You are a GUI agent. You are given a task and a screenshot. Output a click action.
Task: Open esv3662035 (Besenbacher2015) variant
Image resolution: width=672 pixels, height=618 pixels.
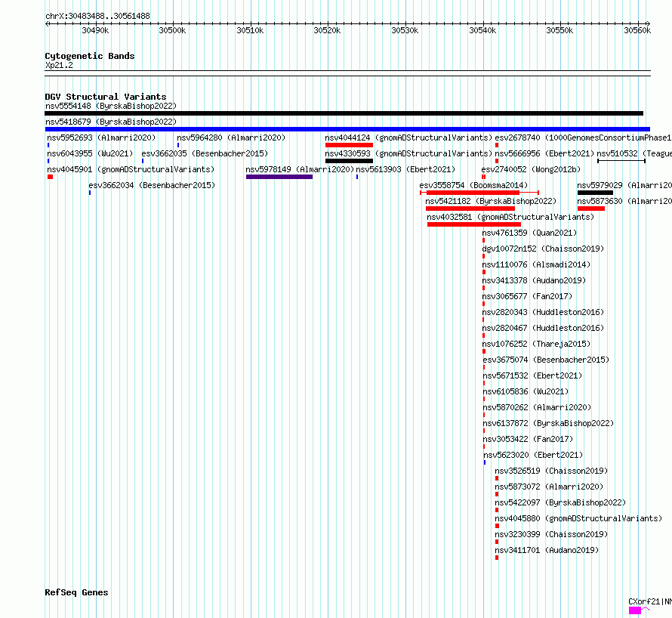coord(205,153)
